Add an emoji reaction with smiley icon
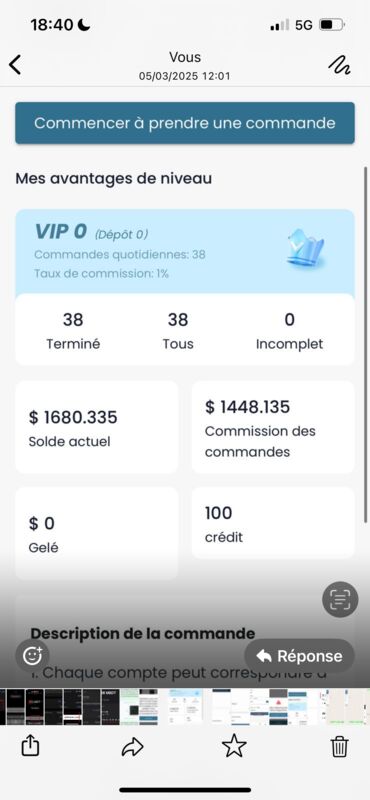 pos(32,655)
